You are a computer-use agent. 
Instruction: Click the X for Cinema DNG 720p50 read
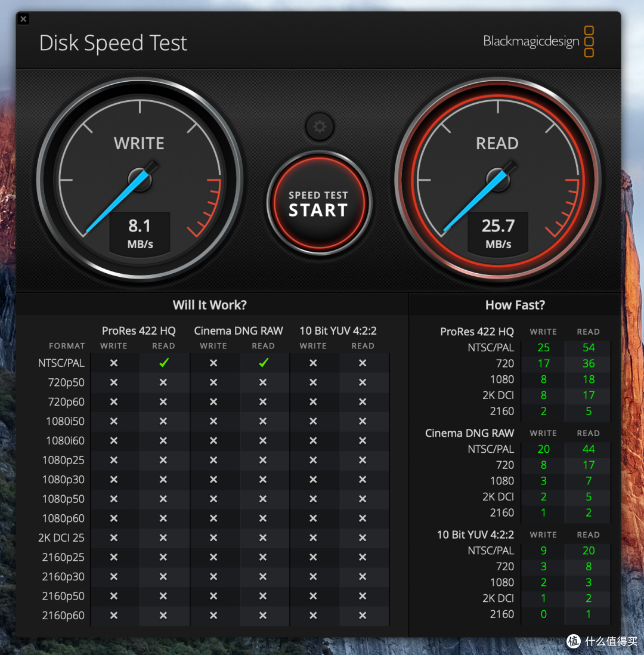click(x=263, y=382)
